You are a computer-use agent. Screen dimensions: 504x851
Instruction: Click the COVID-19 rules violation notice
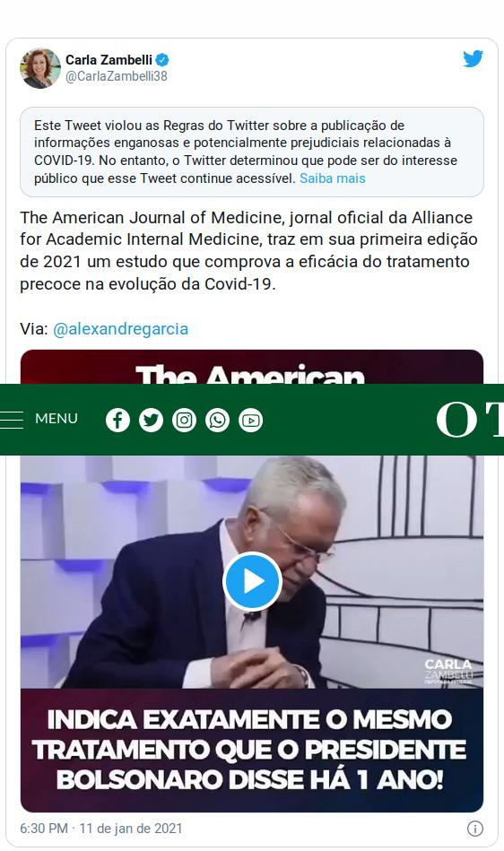point(252,152)
